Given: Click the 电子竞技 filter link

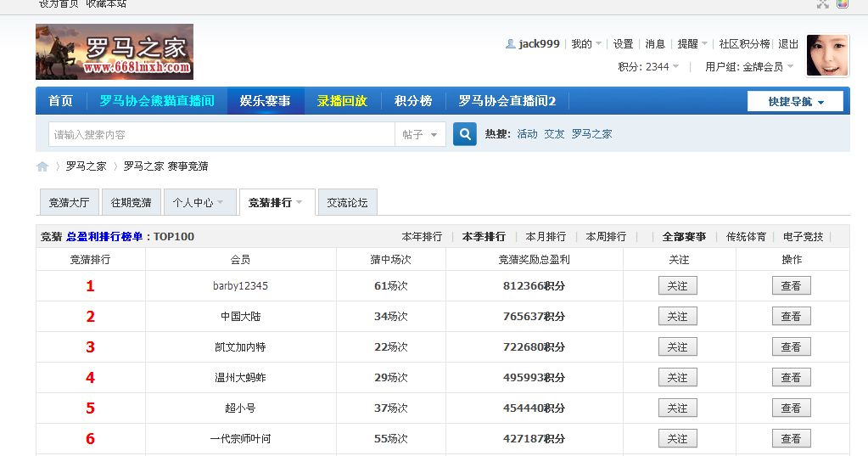Looking at the screenshot, I should pos(803,237).
